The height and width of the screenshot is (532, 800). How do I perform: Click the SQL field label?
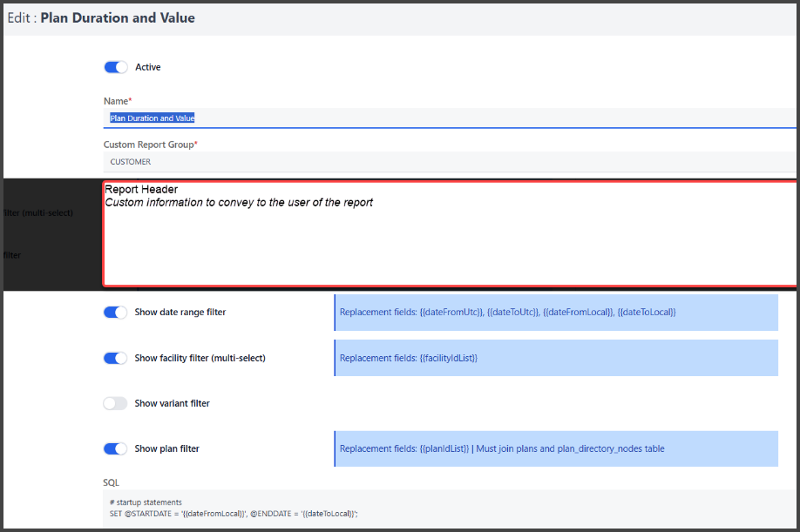112,482
